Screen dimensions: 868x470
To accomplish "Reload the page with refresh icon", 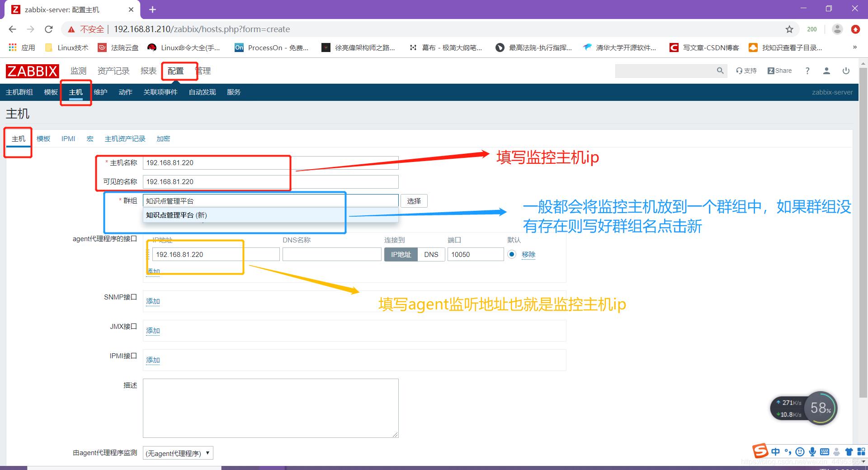I will [x=49, y=29].
